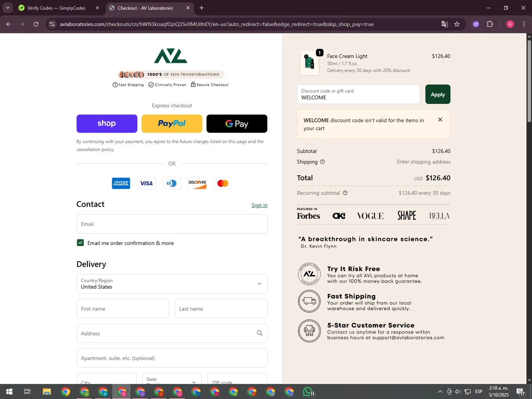Click the Last name field
This screenshot has width=532, height=399.
tap(221, 309)
